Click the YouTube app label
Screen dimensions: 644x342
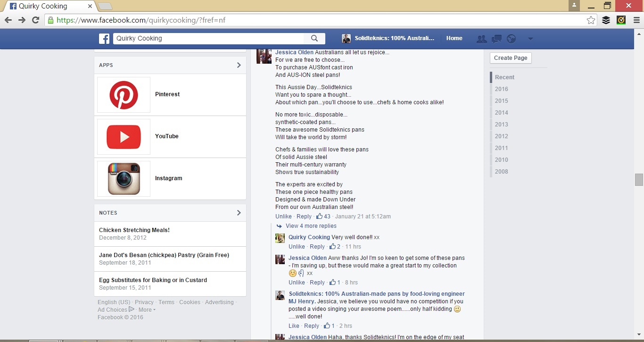pos(167,136)
